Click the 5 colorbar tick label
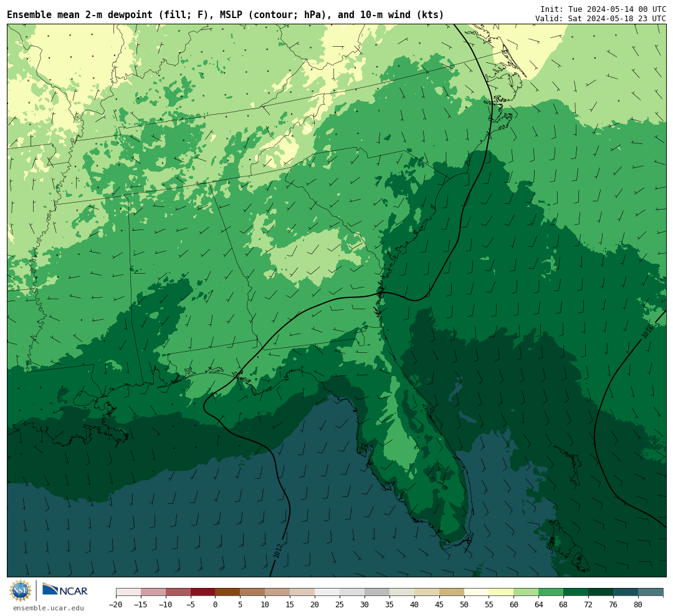673x616 pixels. click(x=241, y=604)
